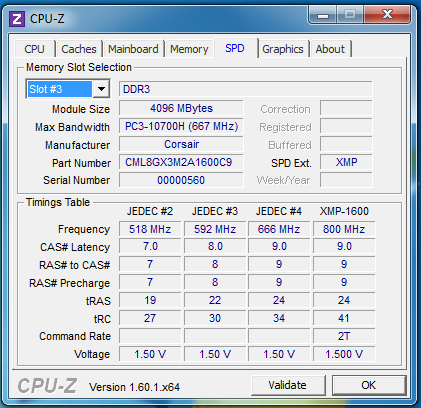Click the JEDEC #4 column header

[279, 211]
